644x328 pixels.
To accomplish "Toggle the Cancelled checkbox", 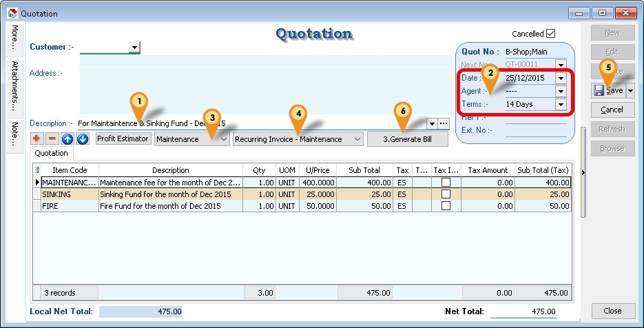I will click(550, 34).
